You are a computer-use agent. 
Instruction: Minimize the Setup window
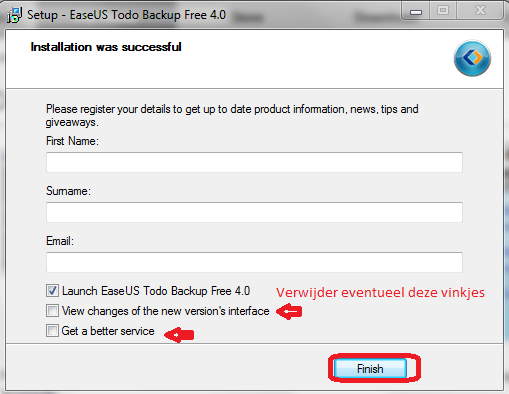click(x=416, y=11)
